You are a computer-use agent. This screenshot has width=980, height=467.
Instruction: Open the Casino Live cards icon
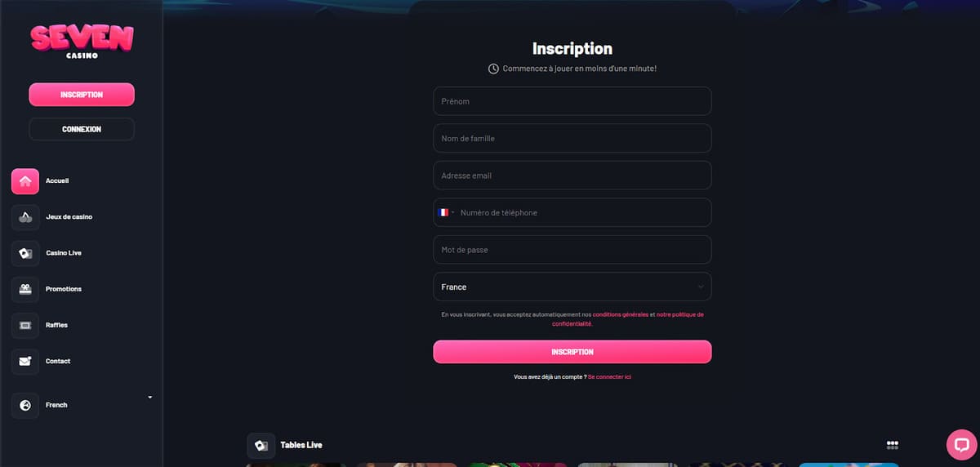pyautogui.click(x=25, y=253)
